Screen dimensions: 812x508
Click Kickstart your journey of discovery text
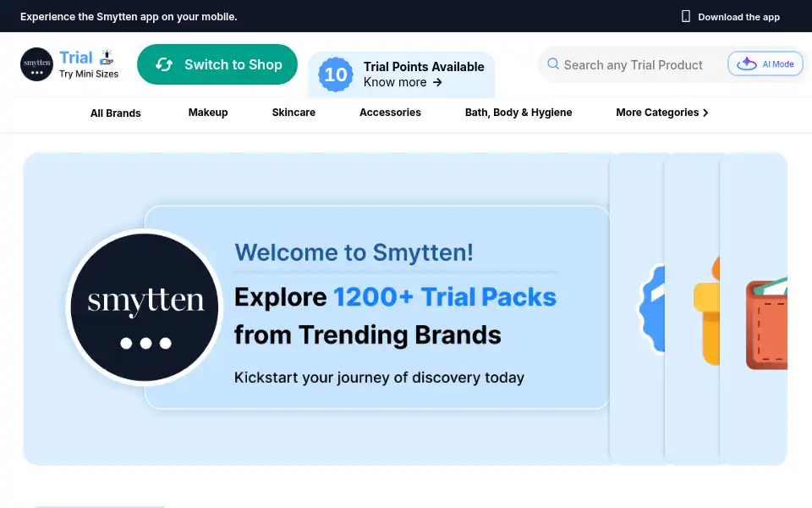tap(379, 378)
